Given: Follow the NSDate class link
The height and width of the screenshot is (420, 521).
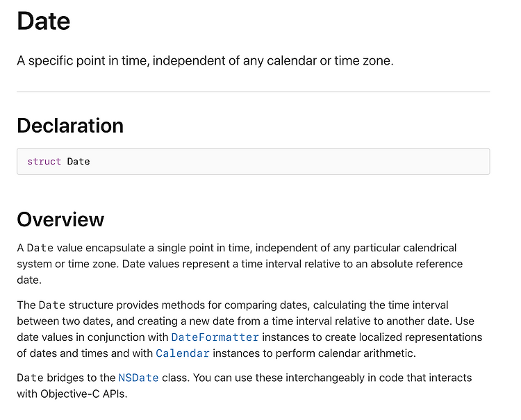Looking at the screenshot, I should pyautogui.click(x=138, y=378).
